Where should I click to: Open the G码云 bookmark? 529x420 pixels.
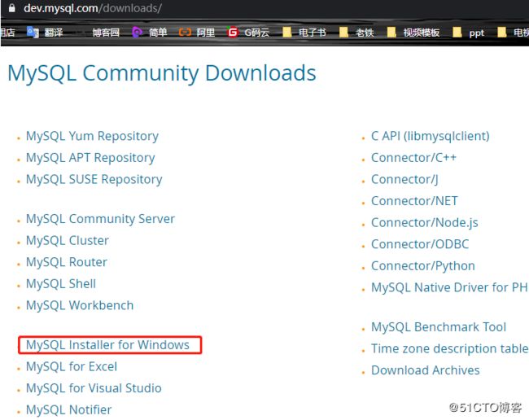coord(249,33)
